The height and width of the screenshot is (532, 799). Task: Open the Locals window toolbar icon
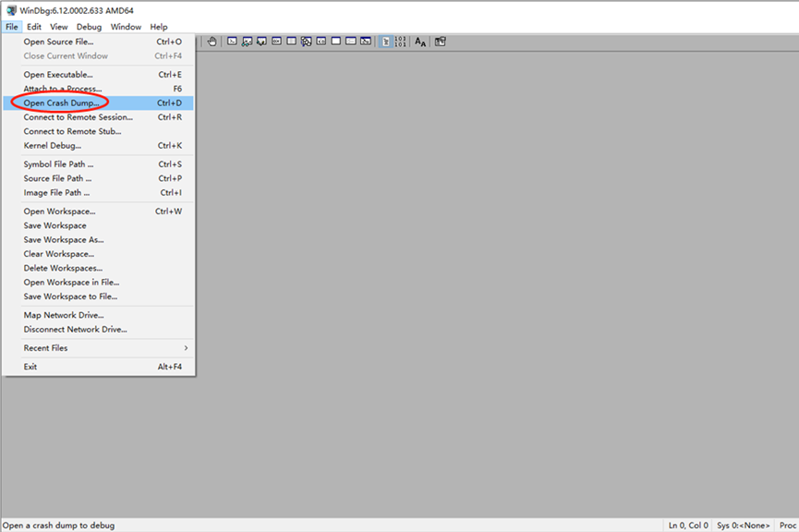262,42
